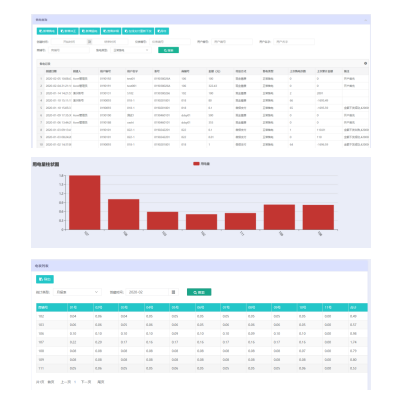This screenshot has width=417, height=396.
Task: Click the last, smallest teal button in the top toolbar
Action: click(x=162, y=31)
